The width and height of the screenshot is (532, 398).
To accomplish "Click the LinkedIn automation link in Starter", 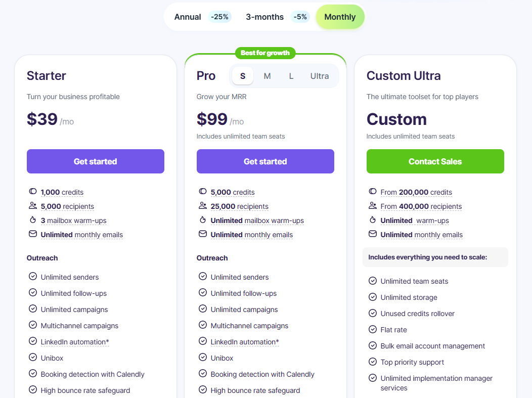I will pyautogui.click(x=75, y=342).
